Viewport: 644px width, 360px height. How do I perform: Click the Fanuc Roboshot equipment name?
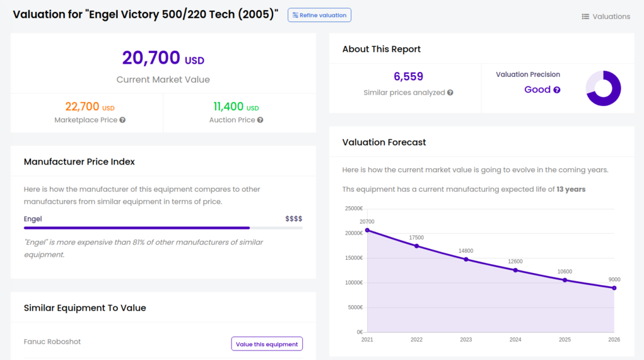click(52, 342)
